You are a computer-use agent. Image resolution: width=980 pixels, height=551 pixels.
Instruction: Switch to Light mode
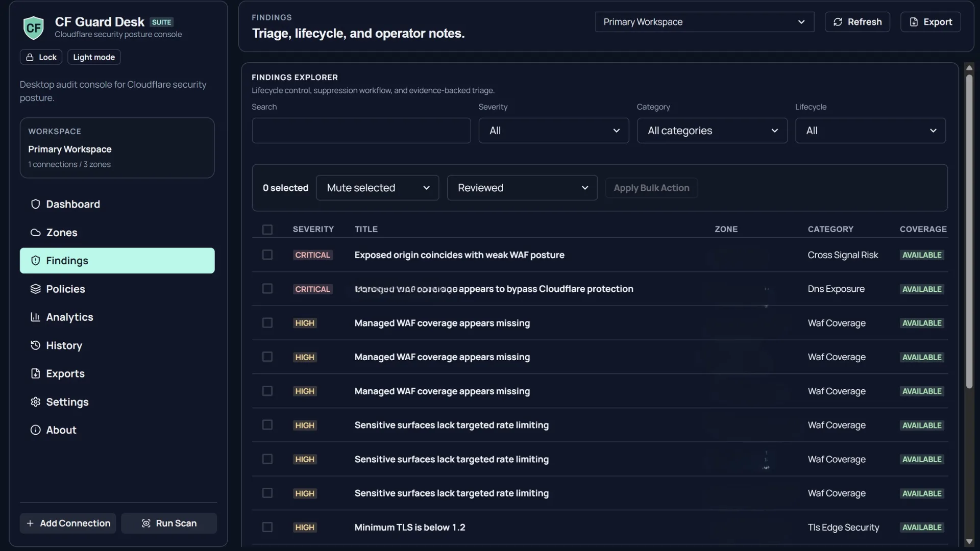click(94, 57)
